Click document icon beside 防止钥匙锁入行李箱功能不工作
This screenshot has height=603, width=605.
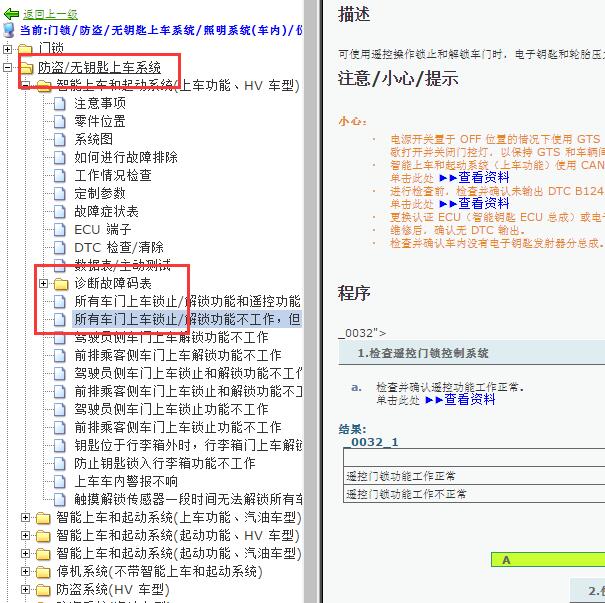pos(59,463)
